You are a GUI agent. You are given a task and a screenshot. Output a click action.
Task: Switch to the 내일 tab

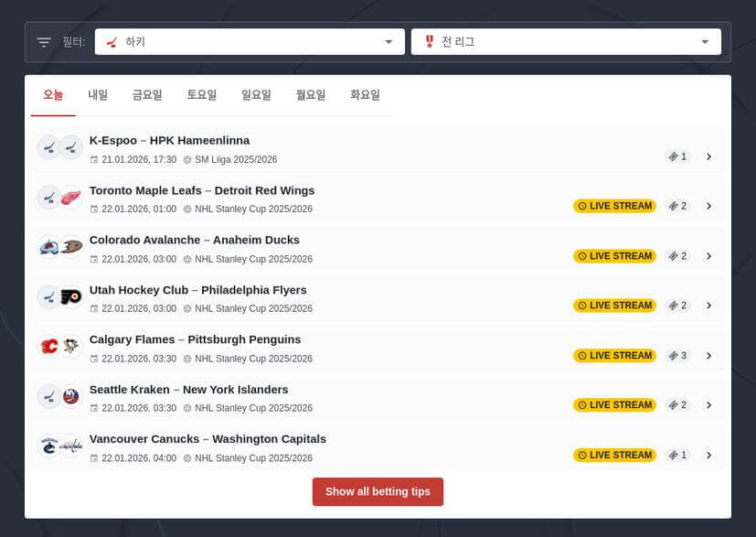tap(98, 95)
